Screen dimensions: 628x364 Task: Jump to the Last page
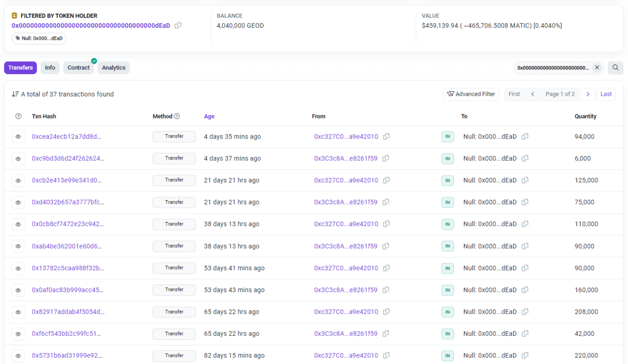pos(606,94)
